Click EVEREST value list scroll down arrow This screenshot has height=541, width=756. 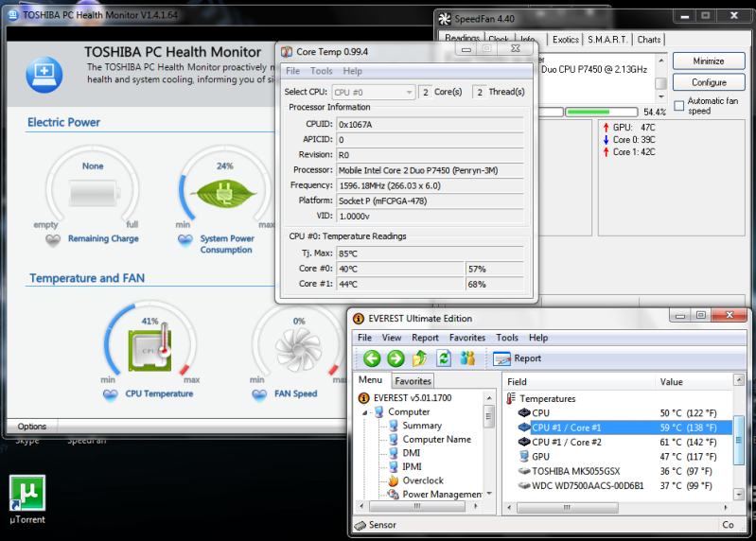pos(739,494)
